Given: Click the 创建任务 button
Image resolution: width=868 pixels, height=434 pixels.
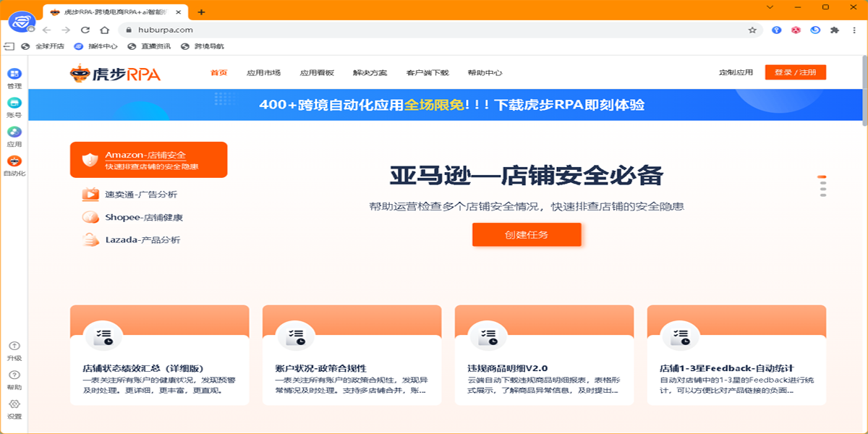Looking at the screenshot, I should pos(527,234).
